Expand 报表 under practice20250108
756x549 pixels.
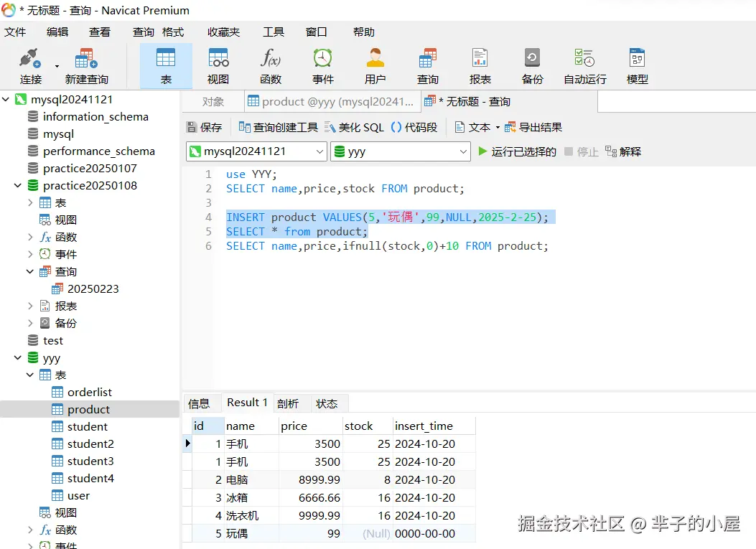point(30,306)
